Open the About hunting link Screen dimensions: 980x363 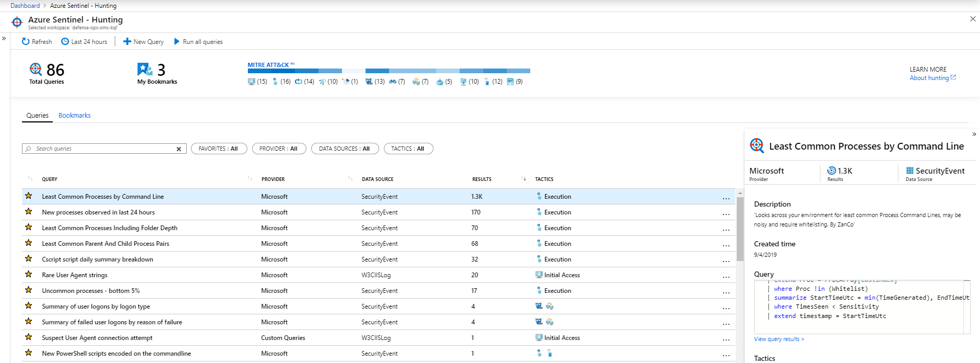click(x=933, y=78)
